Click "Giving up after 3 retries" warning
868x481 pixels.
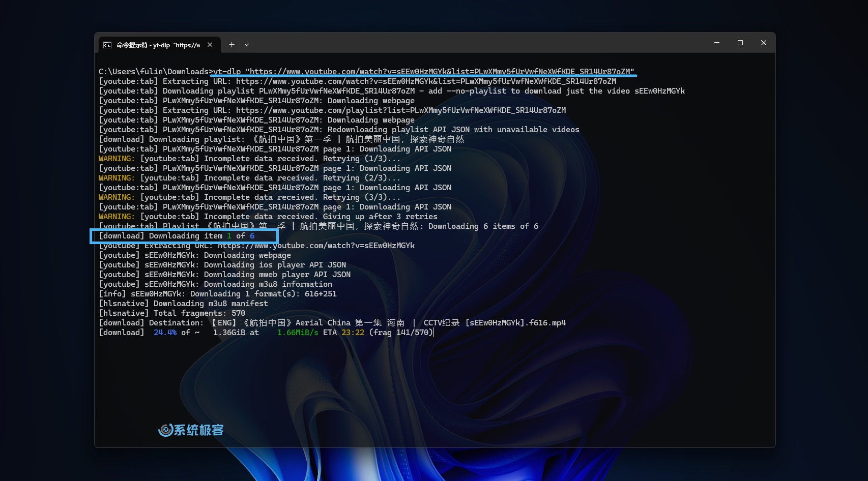pyautogui.click(x=268, y=217)
